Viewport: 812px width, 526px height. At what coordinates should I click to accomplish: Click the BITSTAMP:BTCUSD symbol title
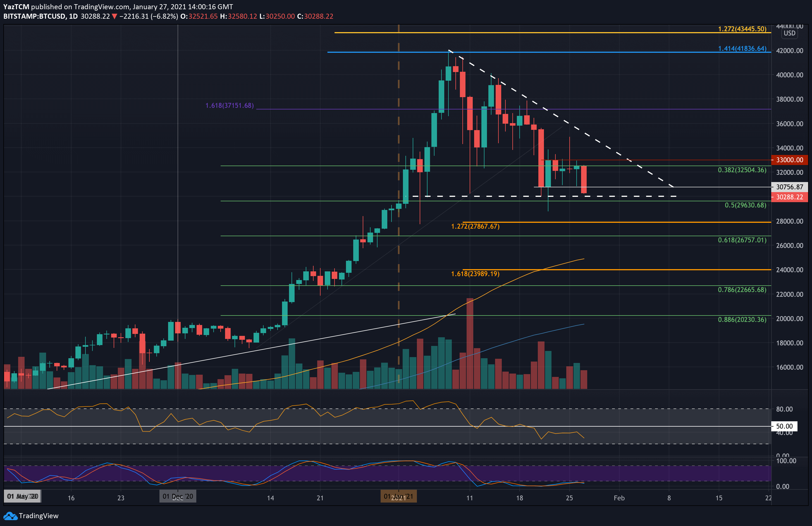coord(35,16)
